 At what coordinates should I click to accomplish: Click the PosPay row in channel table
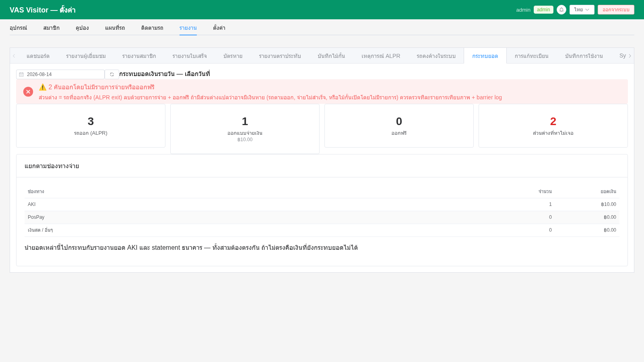[x=322, y=217]
